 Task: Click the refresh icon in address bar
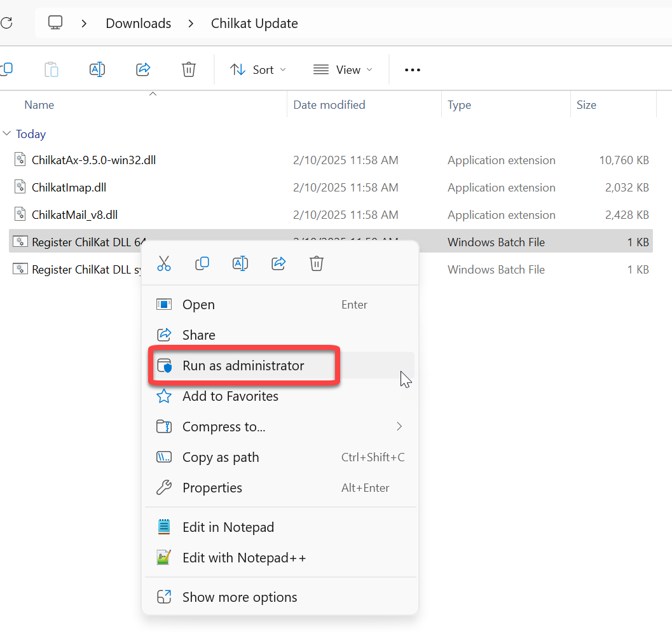[6, 24]
